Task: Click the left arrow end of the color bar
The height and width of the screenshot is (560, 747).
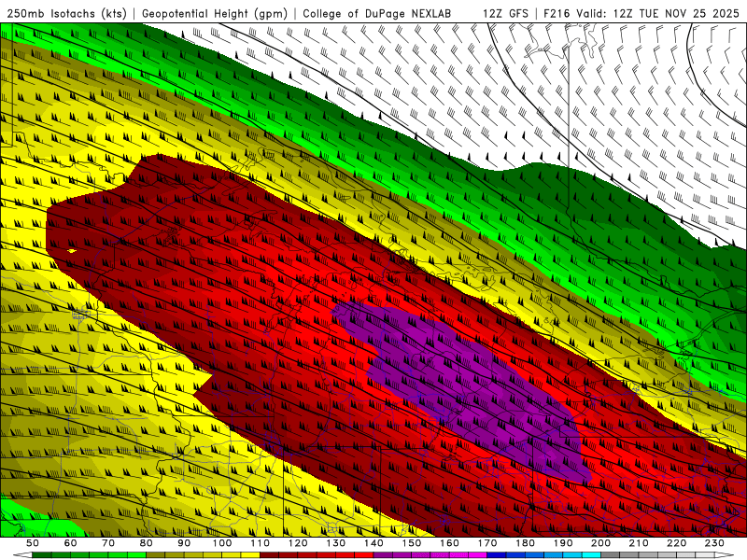Action: coord(22,555)
